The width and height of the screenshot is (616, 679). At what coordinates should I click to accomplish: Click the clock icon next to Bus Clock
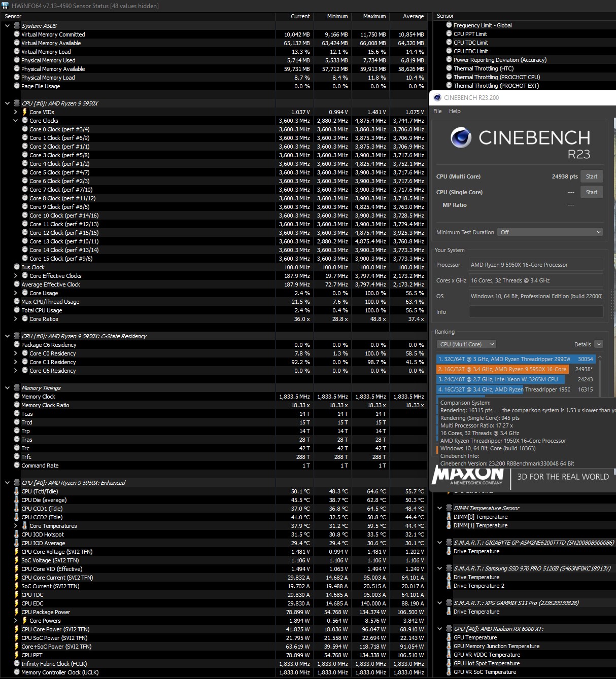[17, 267]
